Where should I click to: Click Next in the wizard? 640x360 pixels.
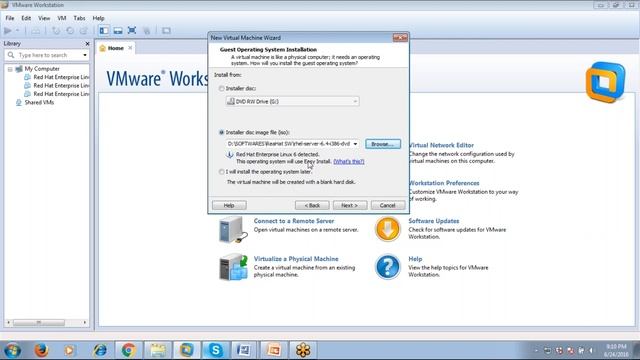coord(350,205)
